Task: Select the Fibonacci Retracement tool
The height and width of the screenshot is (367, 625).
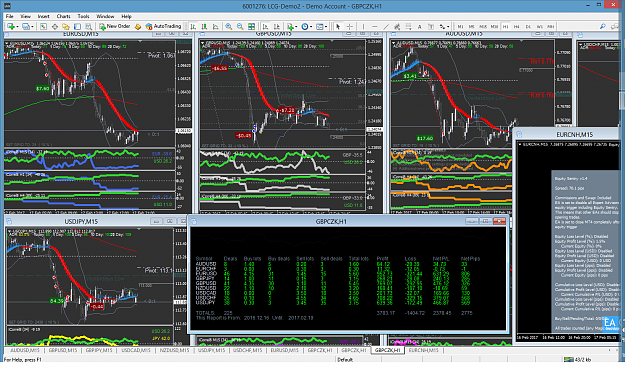Action: (x=408, y=27)
